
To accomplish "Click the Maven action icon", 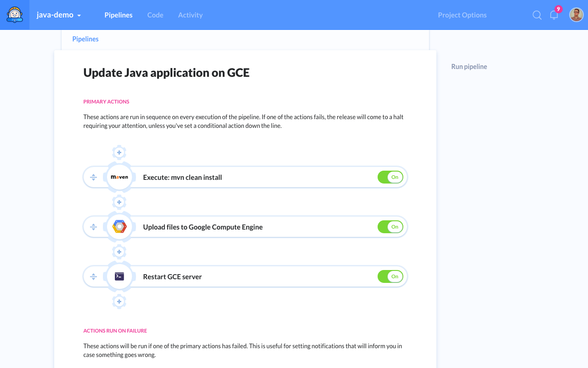I will pos(119,177).
